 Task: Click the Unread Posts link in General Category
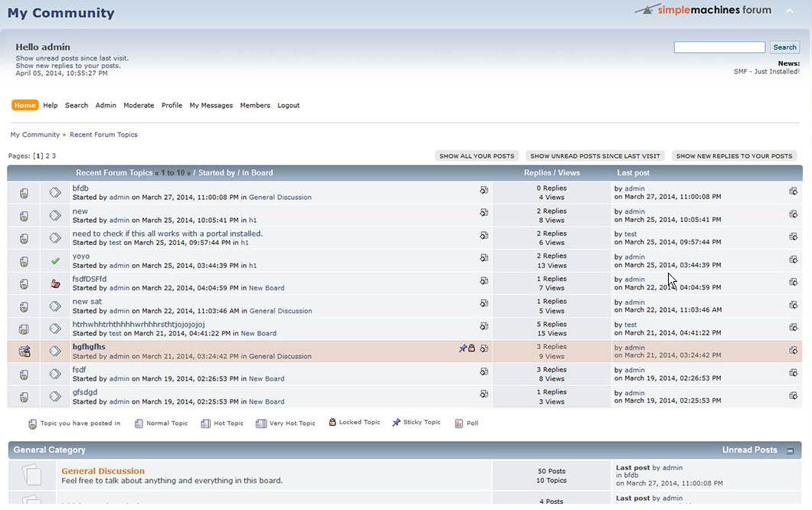click(749, 450)
